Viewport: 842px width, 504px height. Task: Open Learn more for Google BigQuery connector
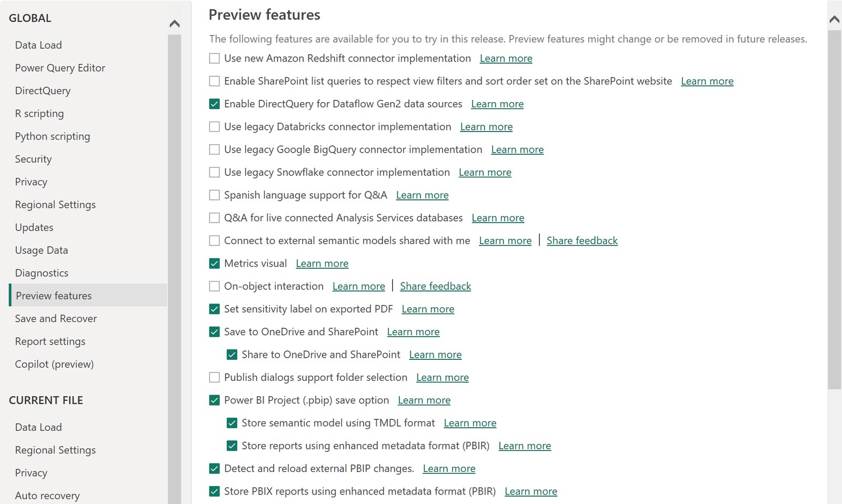click(517, 149)
